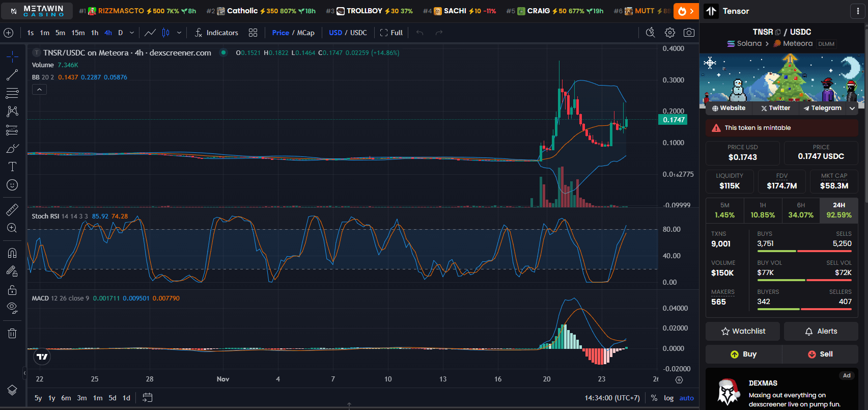868x410 pixels.
Task: Open the Indicators menu
Action: pos(216,33)
